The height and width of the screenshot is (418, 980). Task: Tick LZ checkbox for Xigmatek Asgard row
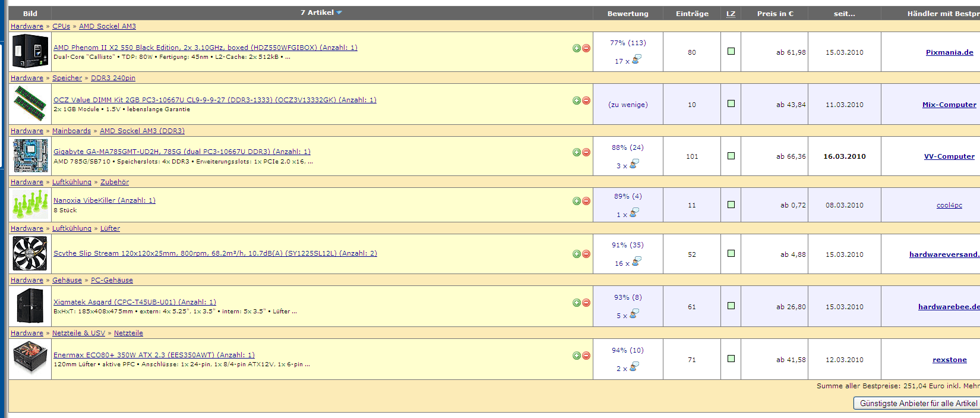731,306
